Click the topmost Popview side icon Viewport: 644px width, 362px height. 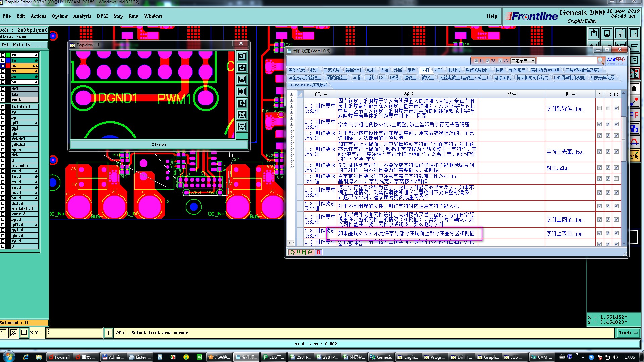(x=242, y=56)
